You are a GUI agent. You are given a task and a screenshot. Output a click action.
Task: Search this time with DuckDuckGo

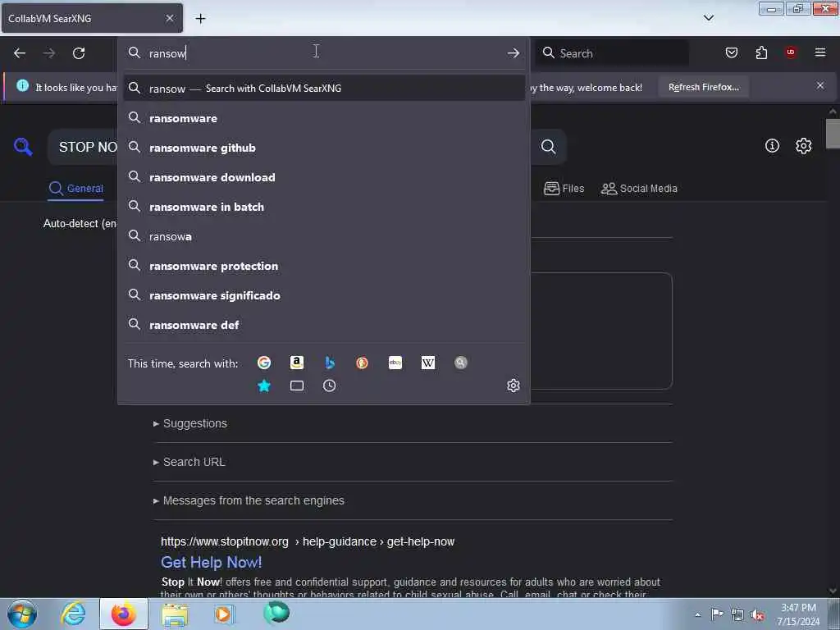point(362,363)
